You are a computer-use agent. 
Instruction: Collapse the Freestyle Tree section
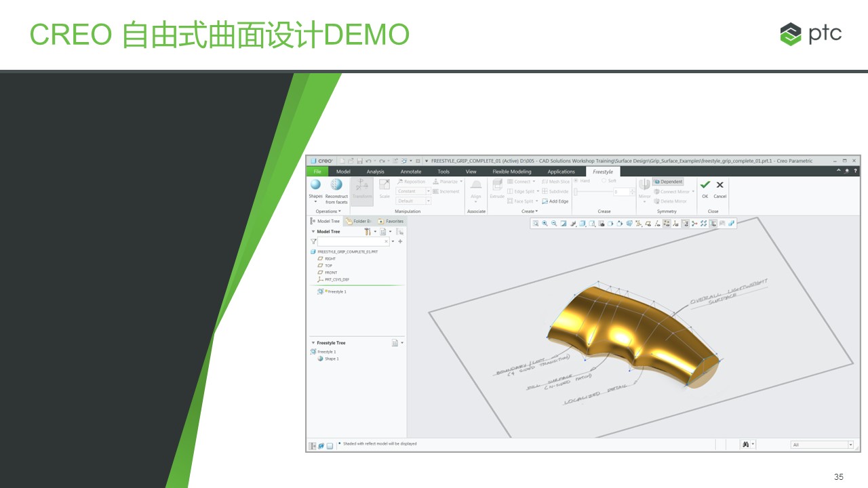313,343
